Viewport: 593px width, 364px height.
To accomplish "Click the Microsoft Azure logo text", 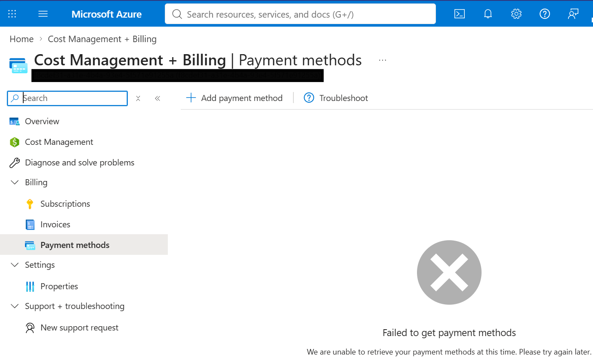I will pos(107,14).
